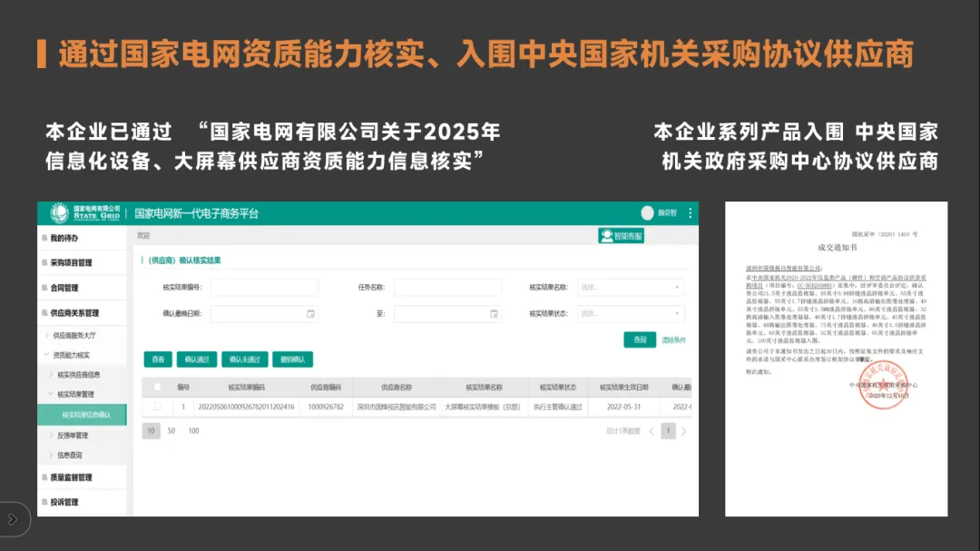Click the green 查询 search button

pos(640,339)
